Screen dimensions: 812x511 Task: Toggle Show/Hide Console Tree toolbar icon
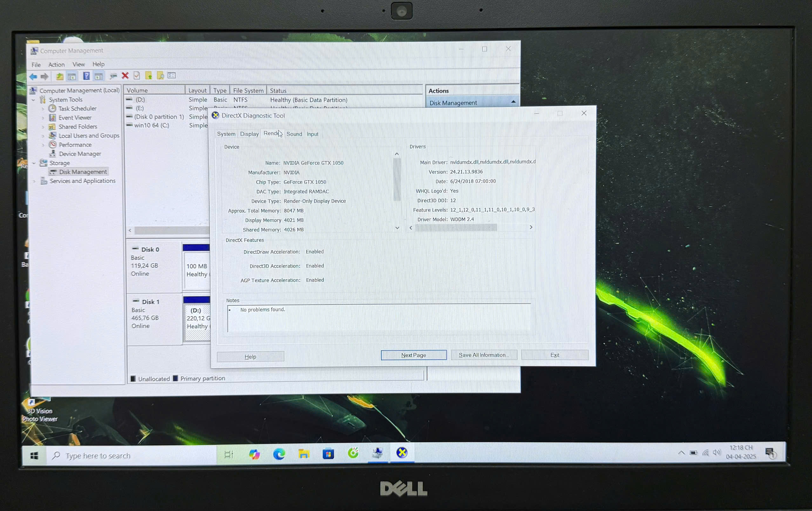click(72, 76)
